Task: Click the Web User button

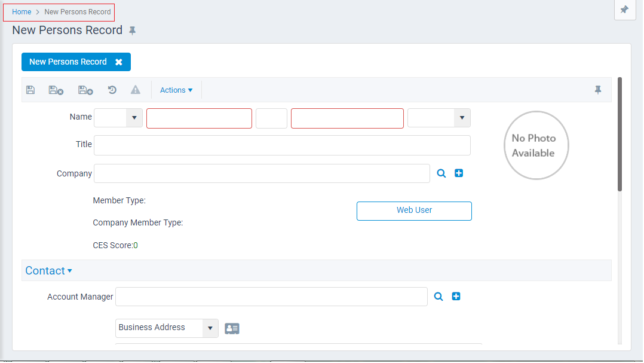Action: click(x=414, y=211)
